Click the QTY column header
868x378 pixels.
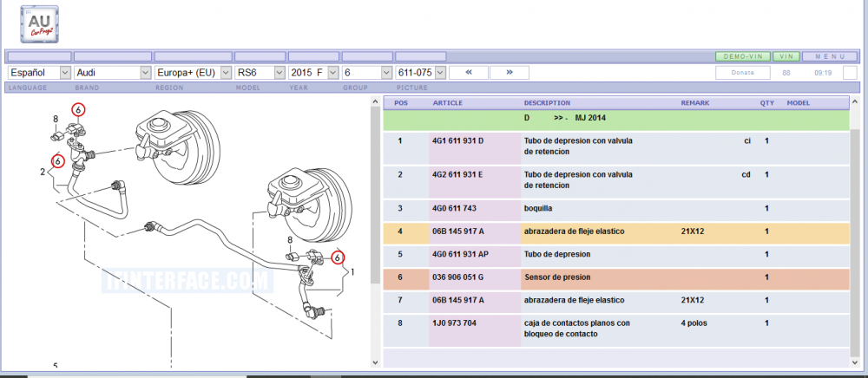pos(766,103)
